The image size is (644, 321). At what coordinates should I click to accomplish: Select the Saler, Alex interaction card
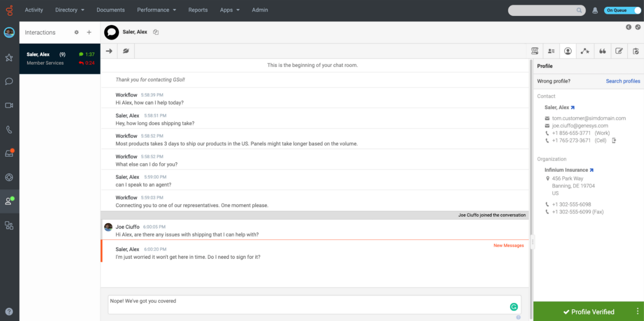point(60,59)
